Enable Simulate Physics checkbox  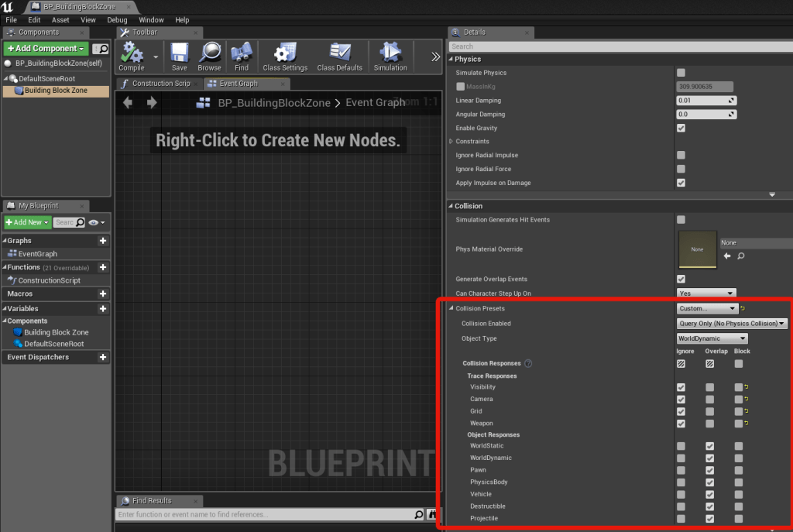click(x=681, y=73)
